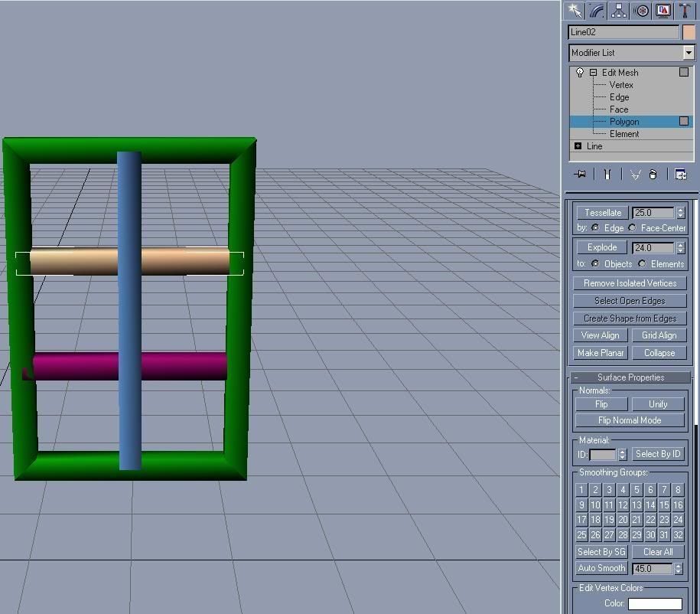Click the Make Planar button

click(x=601, y=353)
